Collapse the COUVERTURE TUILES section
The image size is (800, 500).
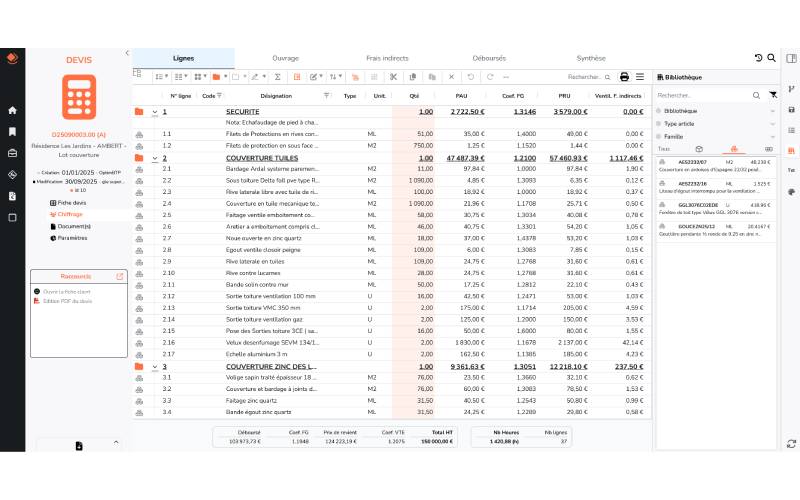click(x=155, y=158)
